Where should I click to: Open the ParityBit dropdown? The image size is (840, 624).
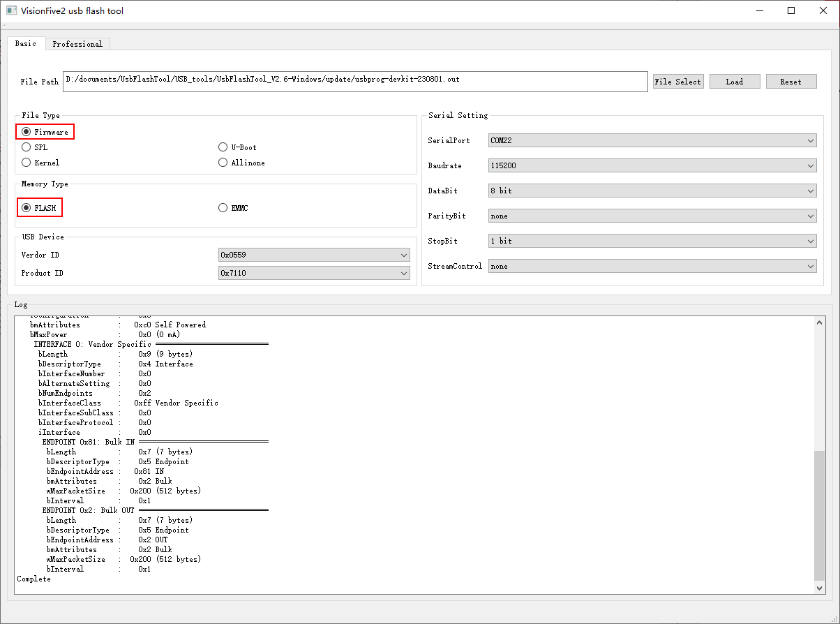point(652,216)
